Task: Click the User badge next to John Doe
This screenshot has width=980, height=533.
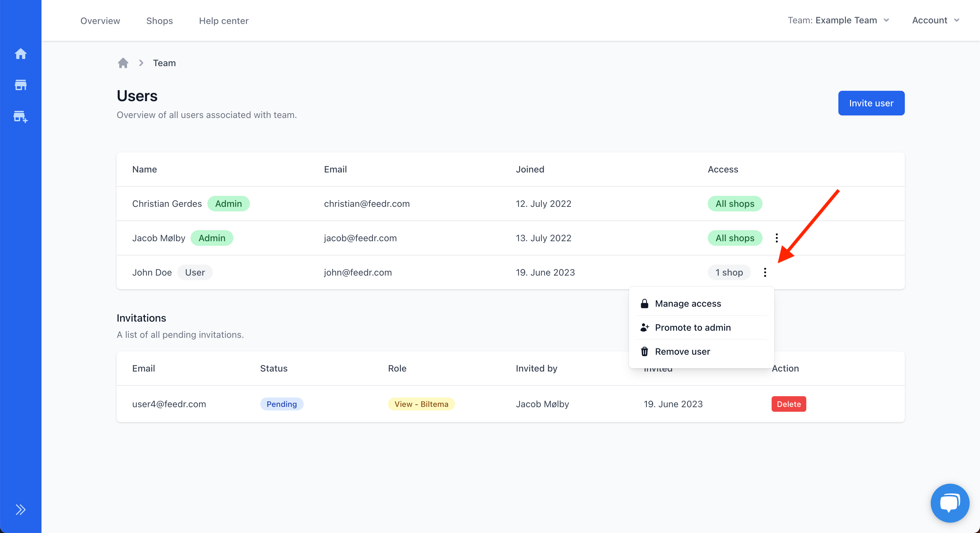Action: pos(195,272)
